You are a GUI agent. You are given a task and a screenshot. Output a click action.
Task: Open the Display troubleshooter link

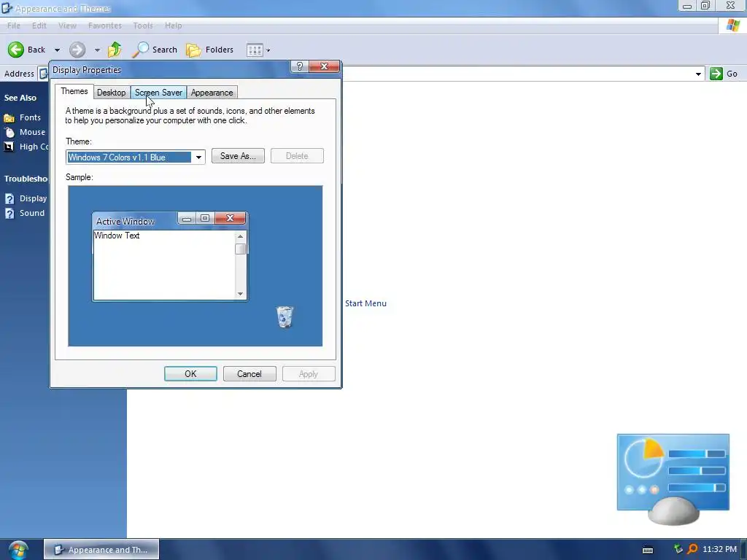33,198
